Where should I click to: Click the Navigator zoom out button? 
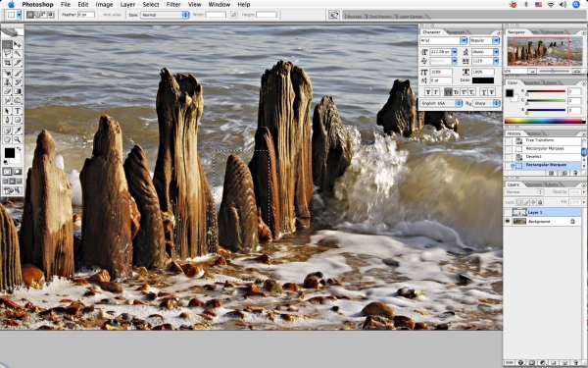pos(532,71)
